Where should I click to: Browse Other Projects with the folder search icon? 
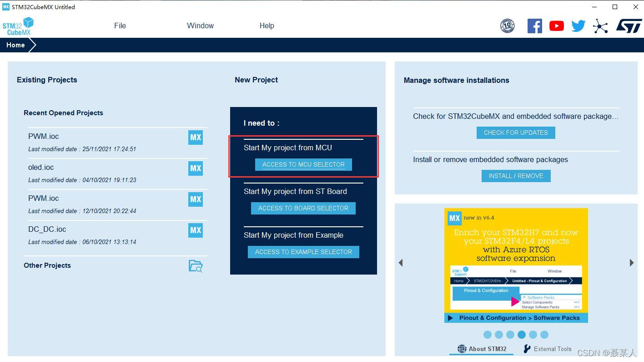point(196,266)
